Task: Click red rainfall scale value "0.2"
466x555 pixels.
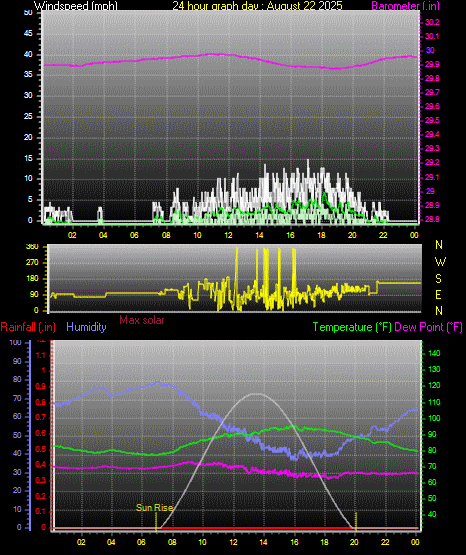Action: (41, 496)
